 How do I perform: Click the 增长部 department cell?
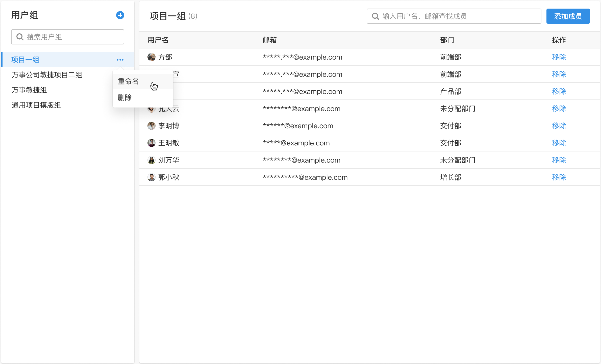point(451,177)
